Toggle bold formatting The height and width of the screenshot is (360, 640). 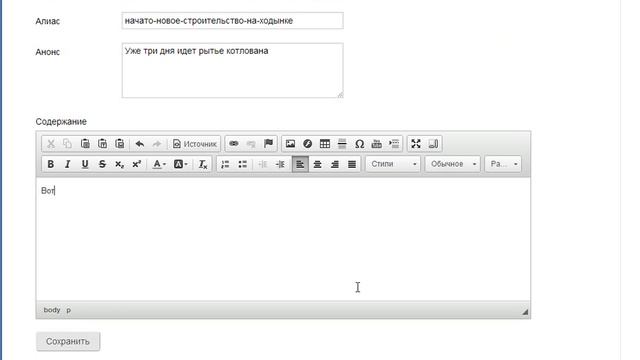pos(51,164)
